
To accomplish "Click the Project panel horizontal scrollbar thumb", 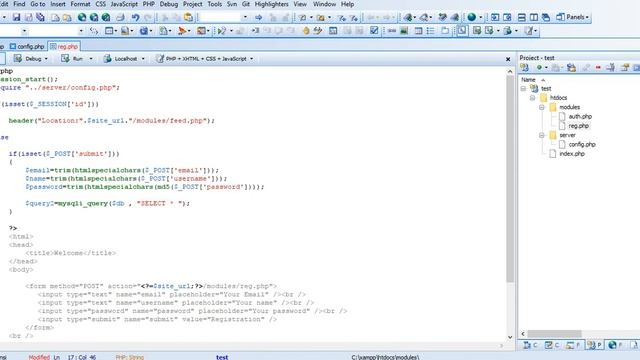I will pos(554,334).
